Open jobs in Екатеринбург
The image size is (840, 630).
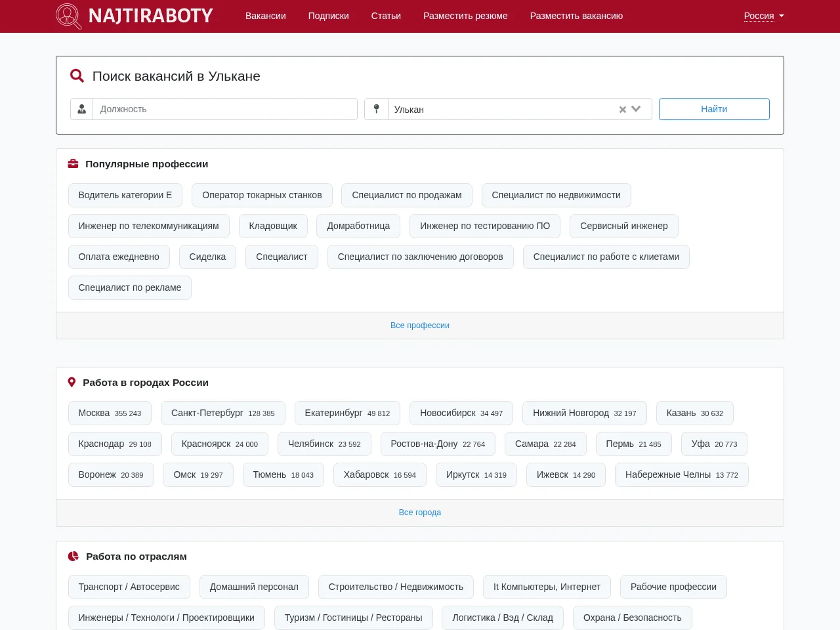point(347,413)
